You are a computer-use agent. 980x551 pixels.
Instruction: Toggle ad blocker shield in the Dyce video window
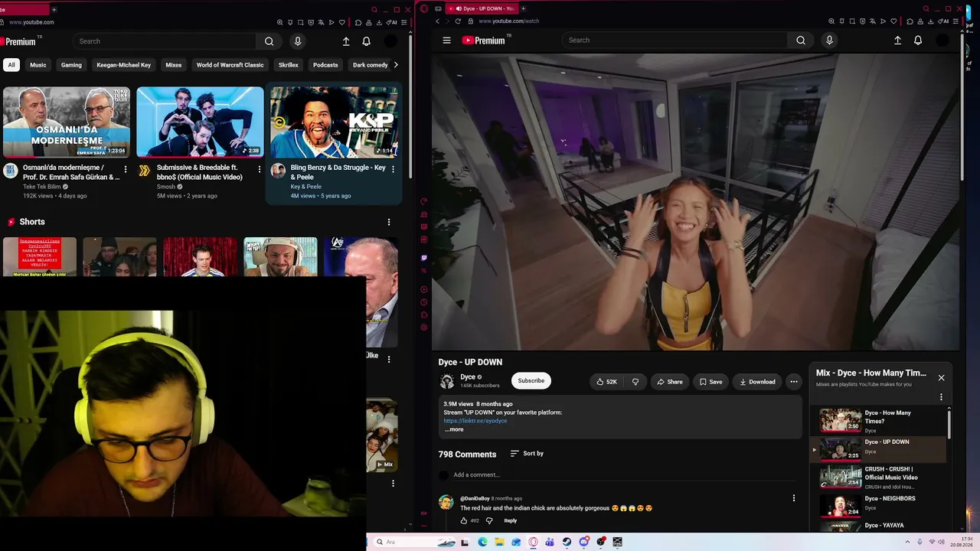pos(862,21)
